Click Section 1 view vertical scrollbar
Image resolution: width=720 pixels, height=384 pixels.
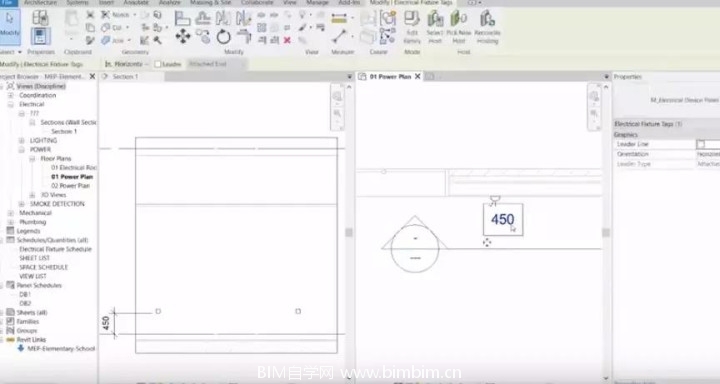click(x=349, y=232)
